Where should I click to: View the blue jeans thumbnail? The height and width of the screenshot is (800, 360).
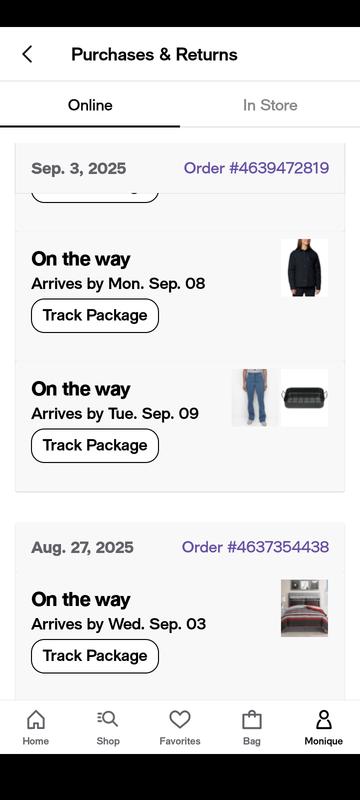[255, 397]
